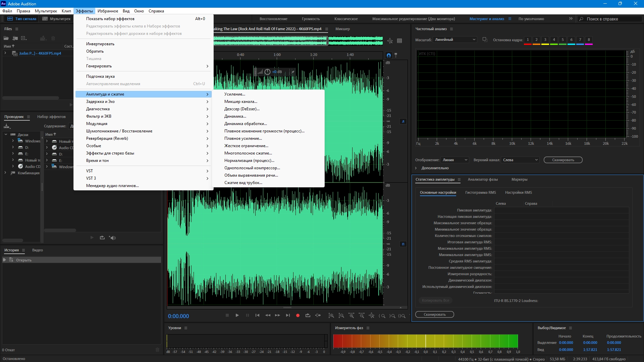Choose Нормализация (процесс)... from submenu
644x362 pixels.
[x=249, y=161]
